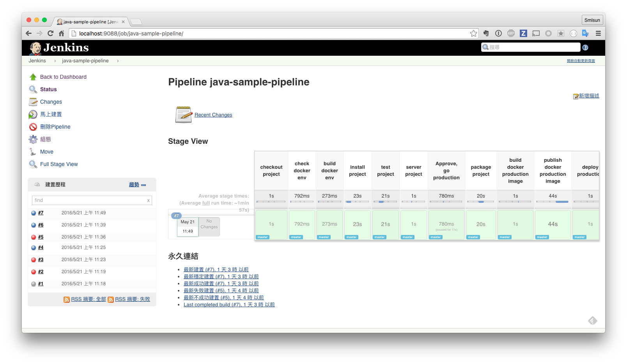The image size is (627, 364).
Task: Click the Changes notepad icon
Action: coord(33,102)
